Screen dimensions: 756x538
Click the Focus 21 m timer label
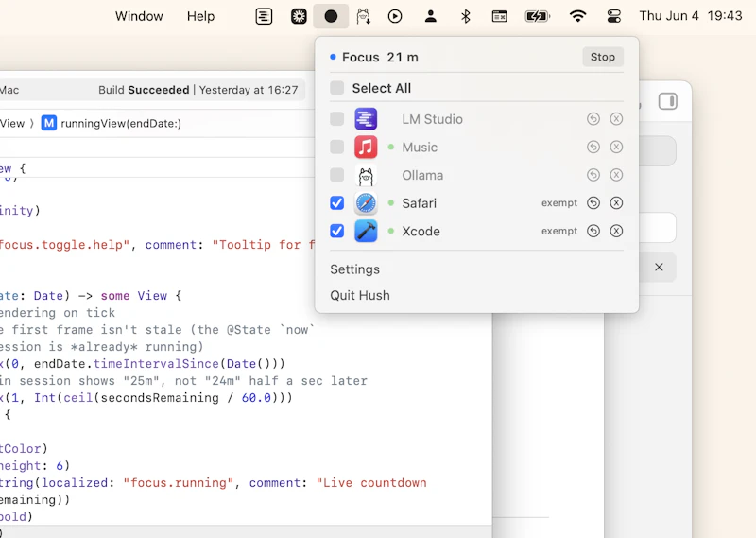click(380, 57)
